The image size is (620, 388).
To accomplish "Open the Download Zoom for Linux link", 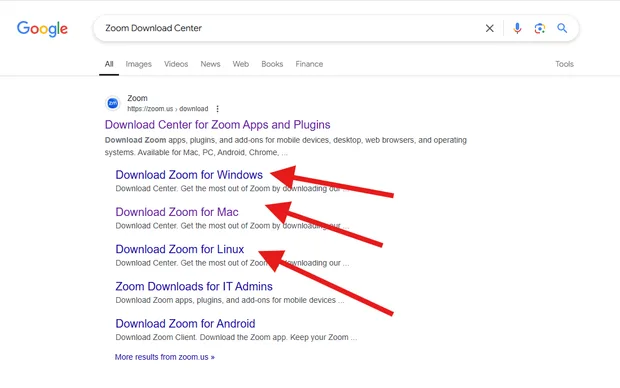I will (180, 249).
